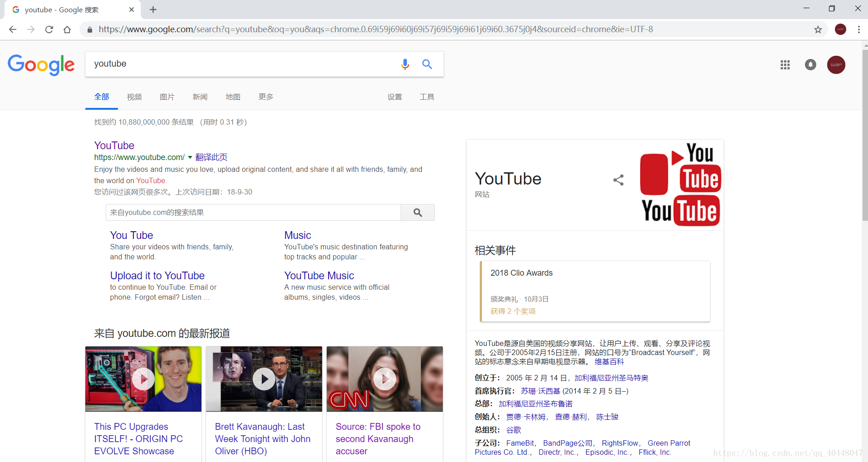
Task: Reload the page with refresh icon
Action: point(49,29)
